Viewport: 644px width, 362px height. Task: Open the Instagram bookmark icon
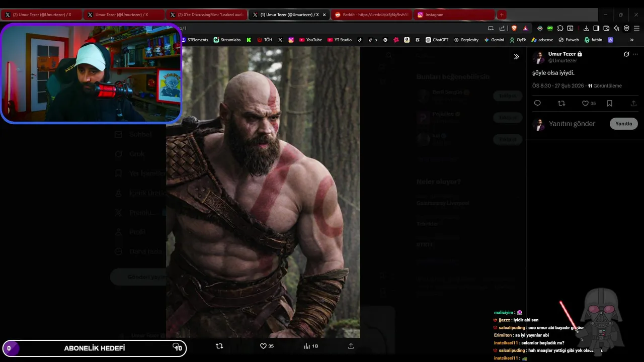click(x=291, y=40)
